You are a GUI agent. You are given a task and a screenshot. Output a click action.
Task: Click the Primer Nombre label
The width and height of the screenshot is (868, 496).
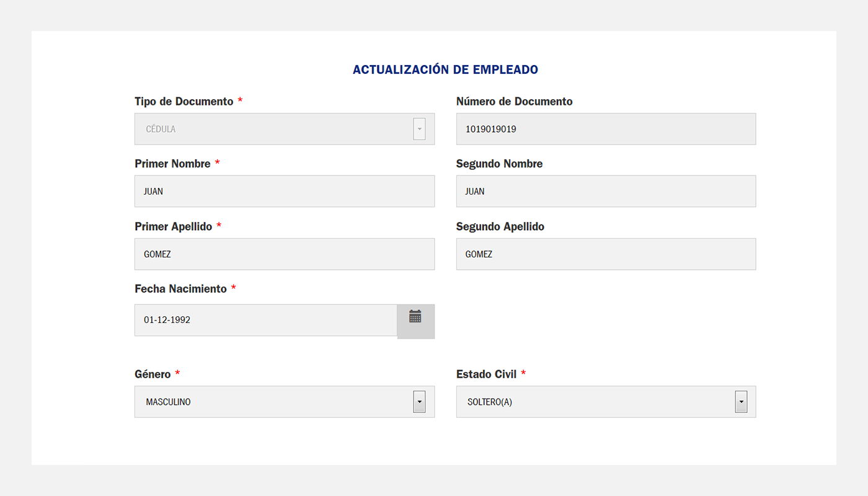click(172, 164)
